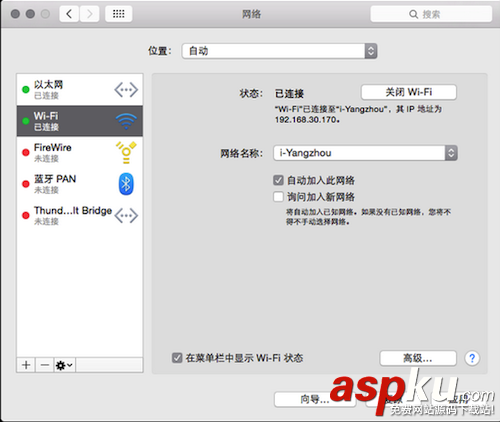This screenshot has width=500, height=422.
Task: Select the 蓝牙 PAN service in the list
Action: tap(80, 184)
